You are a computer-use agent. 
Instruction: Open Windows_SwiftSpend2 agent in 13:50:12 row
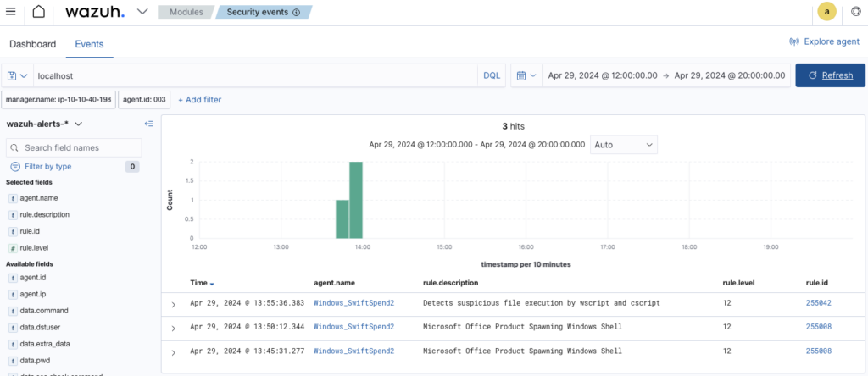coord(353,327)
